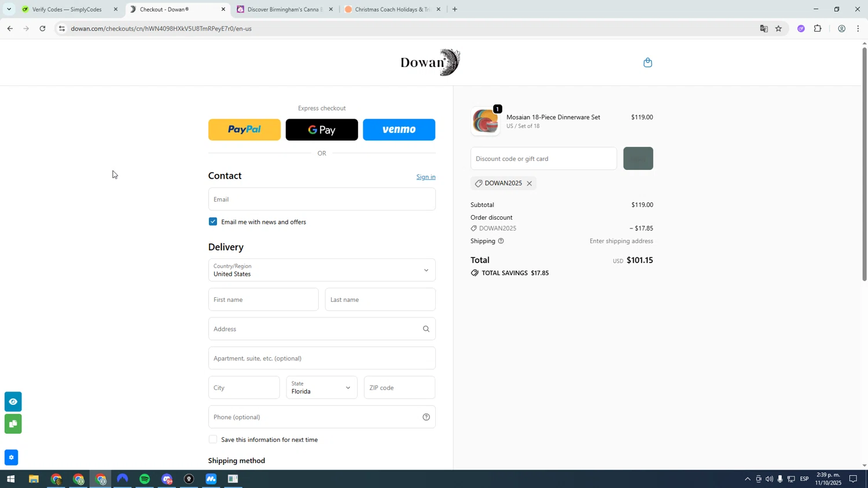
Task: Open the translate page icon
Action: 763,28
